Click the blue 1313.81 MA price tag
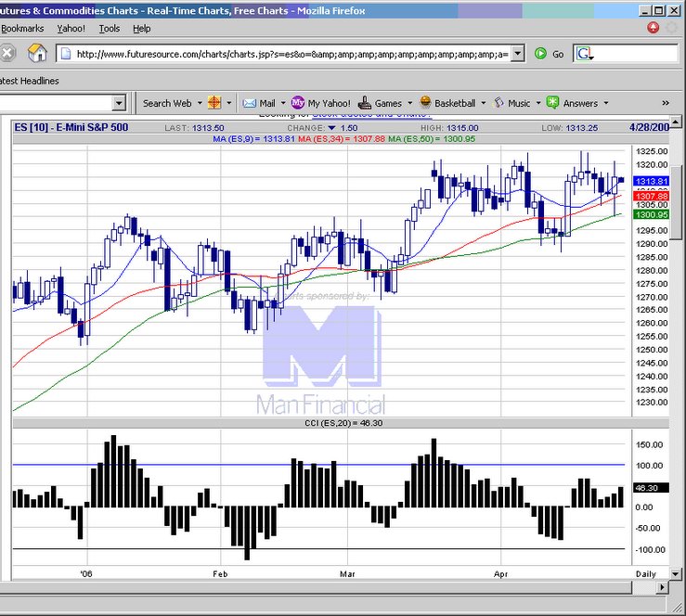Image resolution: width=686 pixels, height=616 pixels. point(651,181)
